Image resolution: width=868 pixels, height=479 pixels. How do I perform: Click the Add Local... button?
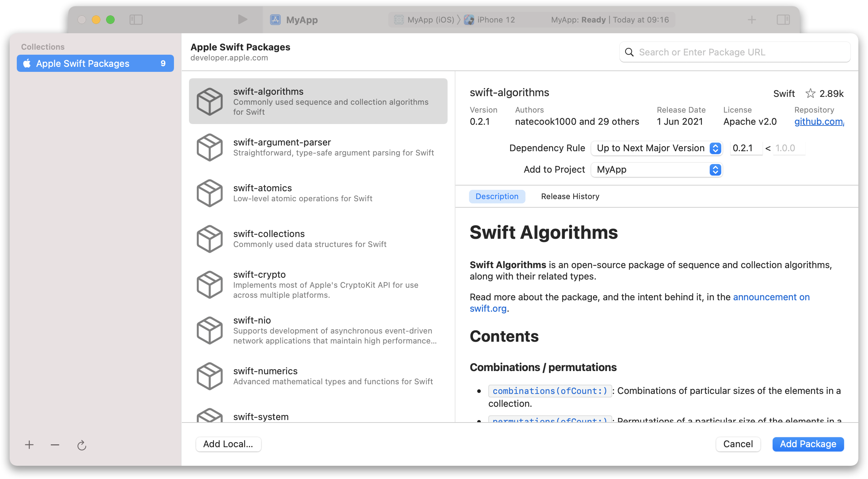228,444
